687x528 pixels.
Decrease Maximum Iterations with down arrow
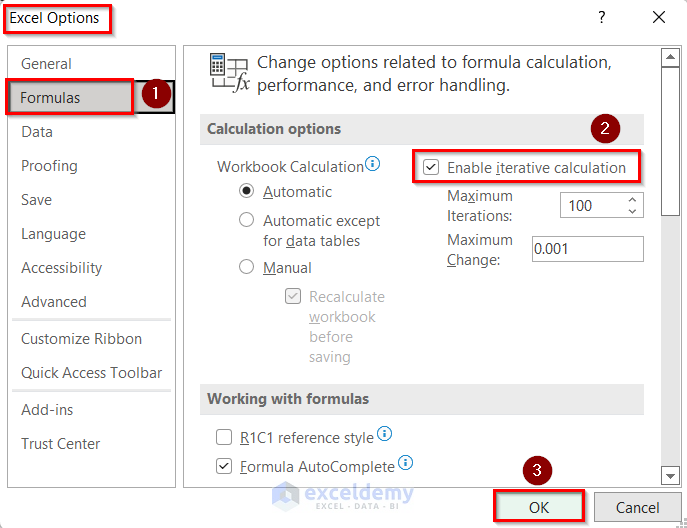(632, 211)
